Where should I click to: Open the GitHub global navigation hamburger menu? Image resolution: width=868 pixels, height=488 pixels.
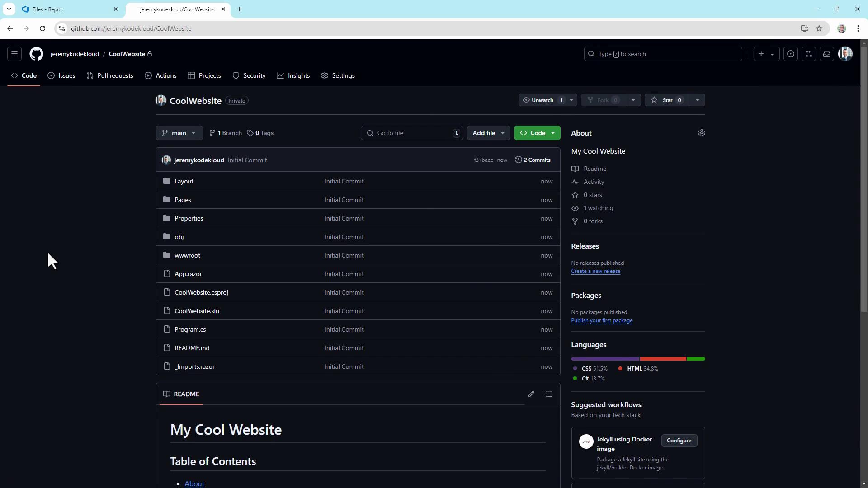[14, 54]
